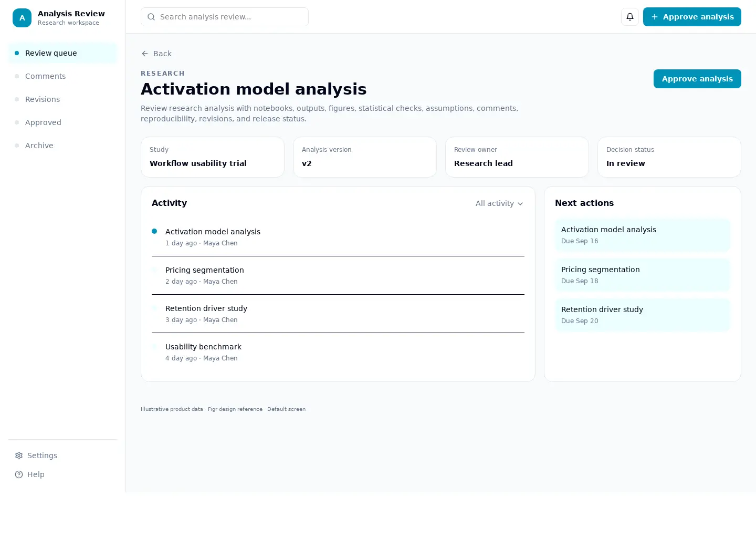Open Review queue in sidebar
The width and height of the screenshot is (756, 538).
(x=63, y=53)
